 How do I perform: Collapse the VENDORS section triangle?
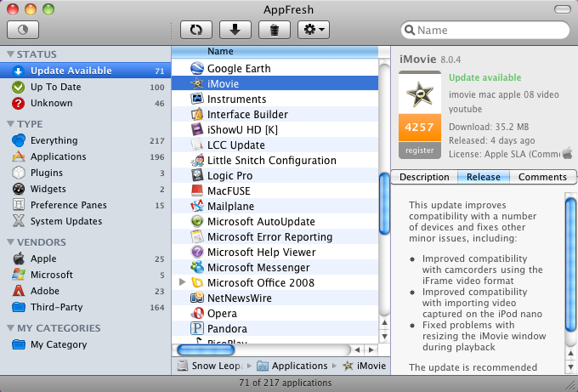click(x=10, y=242)
